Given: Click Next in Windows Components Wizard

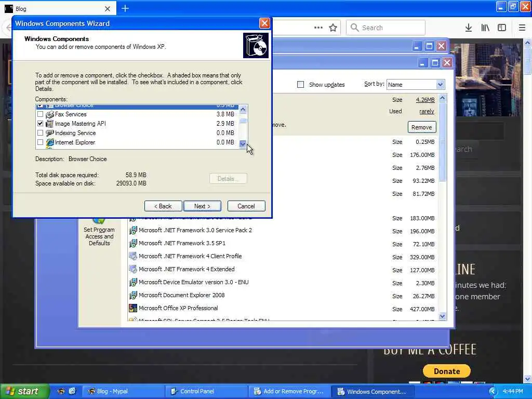Looking at the screenshot, I should pyautogui.click(x=202, y=206).
